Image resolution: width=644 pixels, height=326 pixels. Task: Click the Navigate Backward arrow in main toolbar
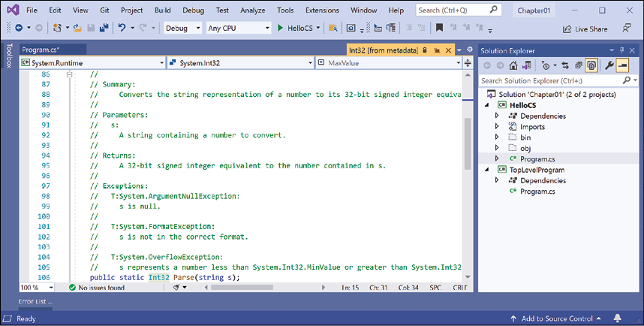(19, 28)
